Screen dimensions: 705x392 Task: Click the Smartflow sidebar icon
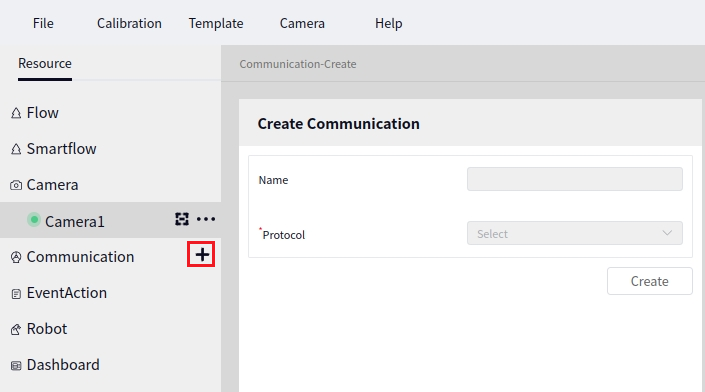click(x=16, y=149)
